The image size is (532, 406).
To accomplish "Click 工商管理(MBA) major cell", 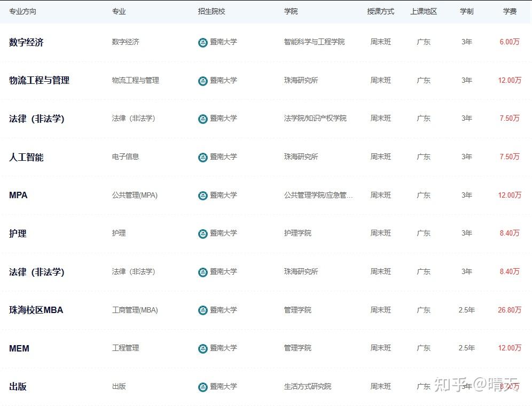I will click(135, 310).
